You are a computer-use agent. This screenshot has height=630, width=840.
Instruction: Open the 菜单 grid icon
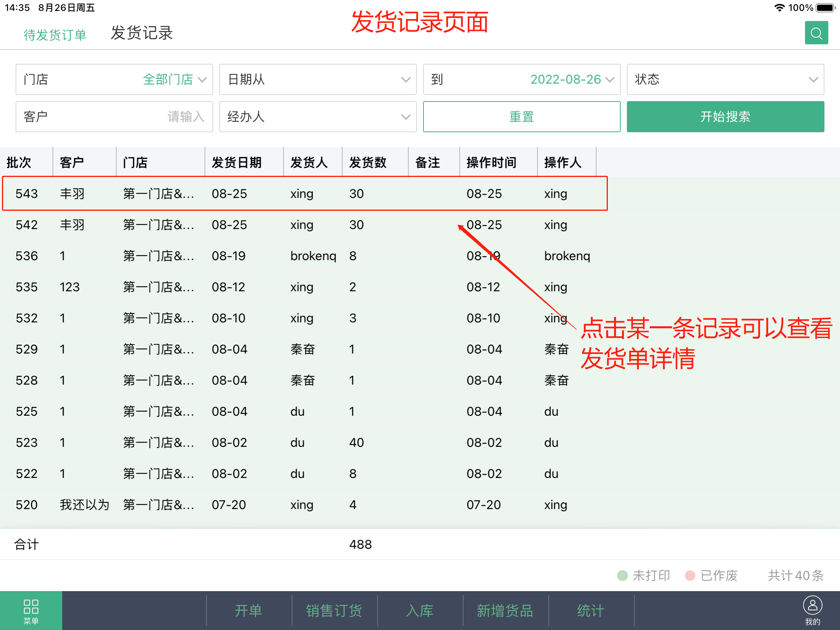[x=31, y=611]
